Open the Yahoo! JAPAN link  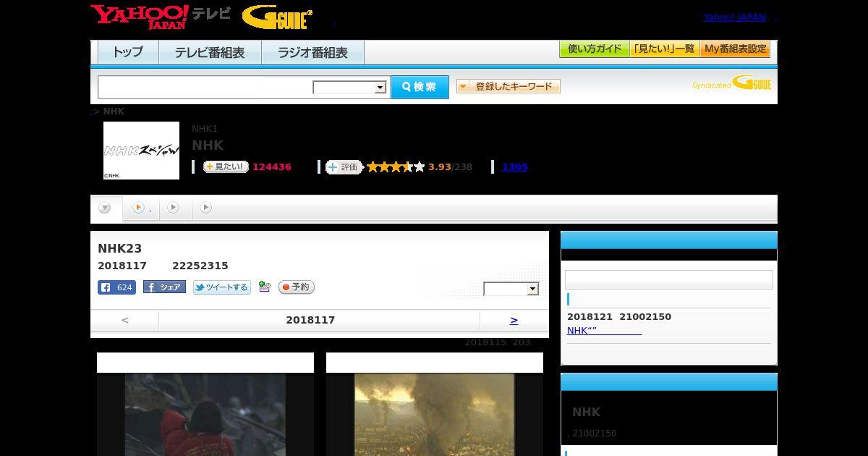point(734,17)
